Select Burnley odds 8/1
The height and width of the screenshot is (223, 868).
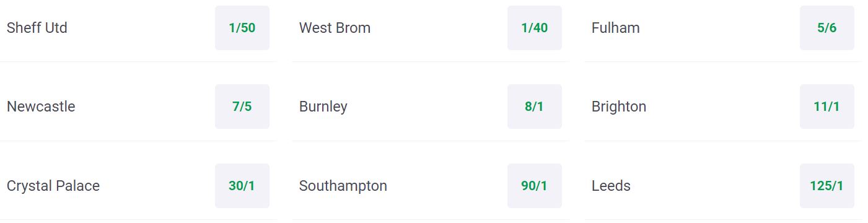pyautogui.click(x=535, y=107)
